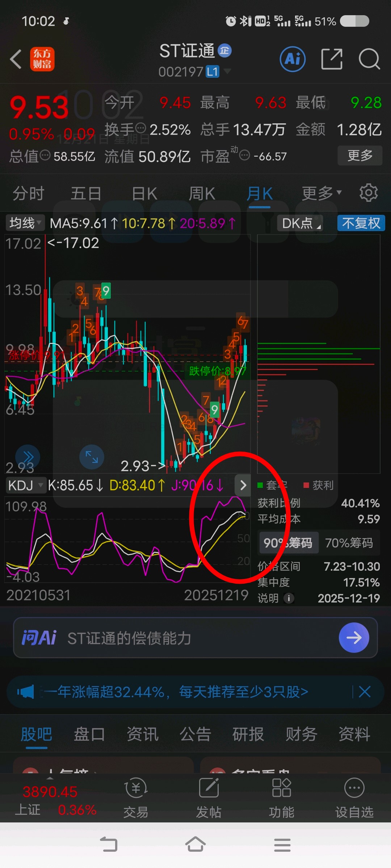Submit the 问Ai query arrow button
The image size is (391, 868).
pos(354,638)
